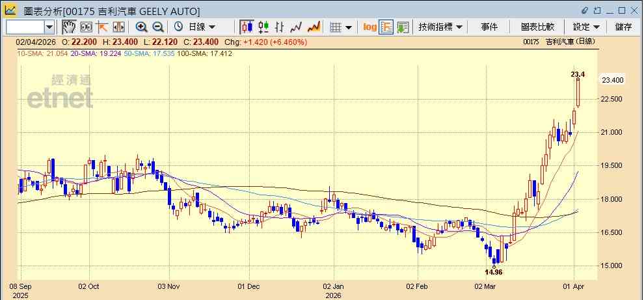
Task: Click the O: 22.200 open value
Action: [79, 42]
